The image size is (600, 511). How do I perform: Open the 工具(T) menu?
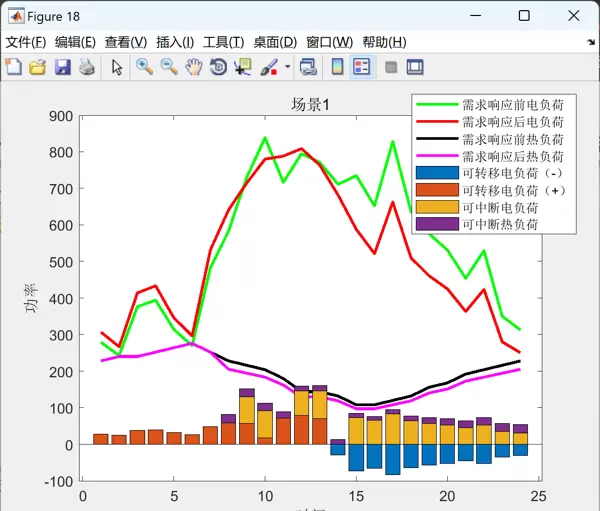point(223,42)
